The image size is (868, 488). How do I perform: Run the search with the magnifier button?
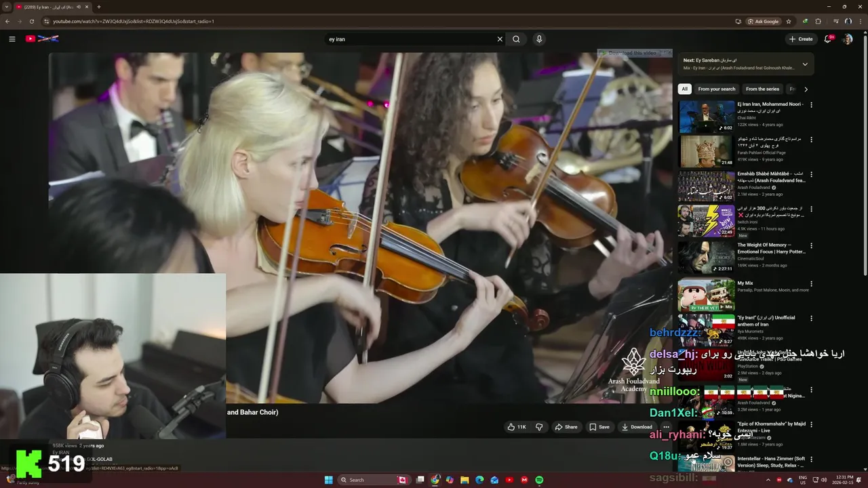point(516,39)
